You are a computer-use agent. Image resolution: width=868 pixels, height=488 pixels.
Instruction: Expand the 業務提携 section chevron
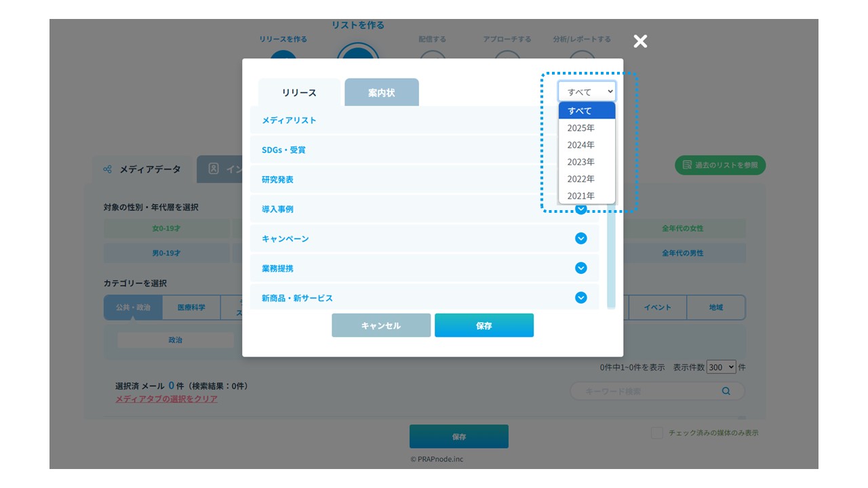click(581, 268)
